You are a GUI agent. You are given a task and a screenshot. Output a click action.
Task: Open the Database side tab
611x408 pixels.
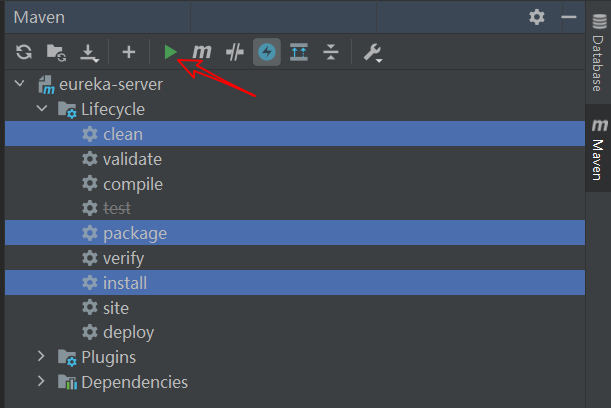[x=599, y=53]
